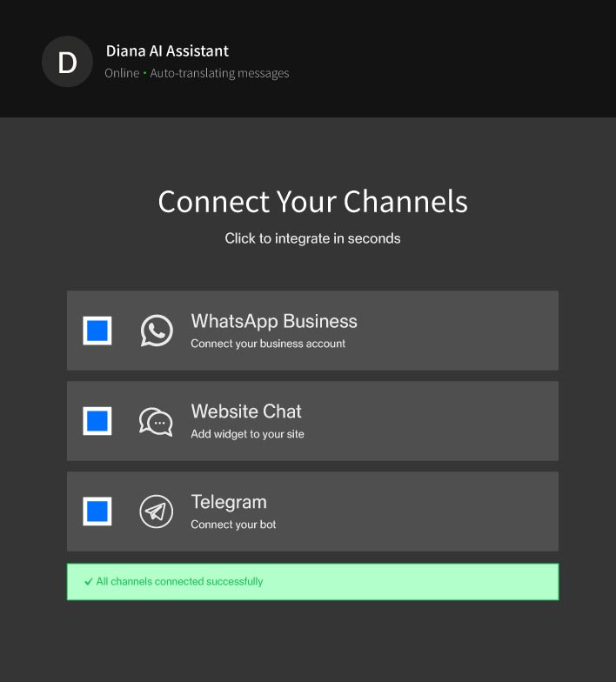Click the Diana avatar with letter D
This screenshot has height=682, width=616.
pyautogui.click(x=67, y=63)
